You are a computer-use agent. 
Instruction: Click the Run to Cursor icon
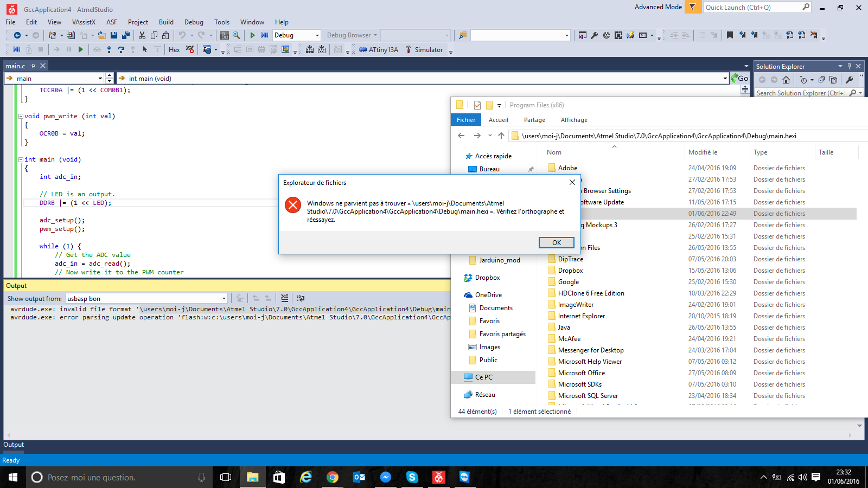145,49
